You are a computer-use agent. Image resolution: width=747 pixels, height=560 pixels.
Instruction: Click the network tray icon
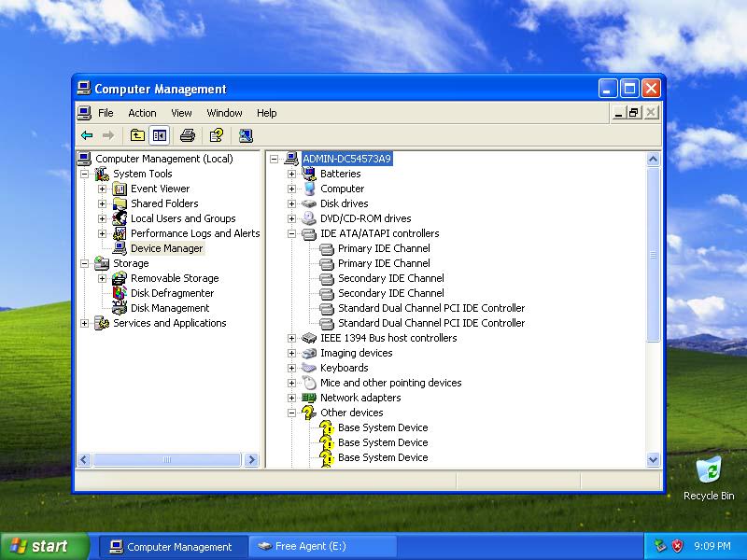(660, 546)
